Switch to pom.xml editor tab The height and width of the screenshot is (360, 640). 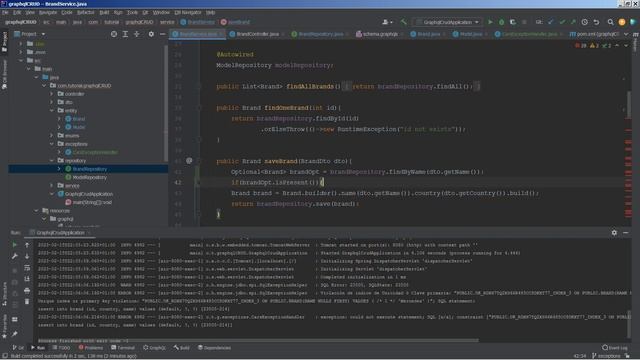596,34
